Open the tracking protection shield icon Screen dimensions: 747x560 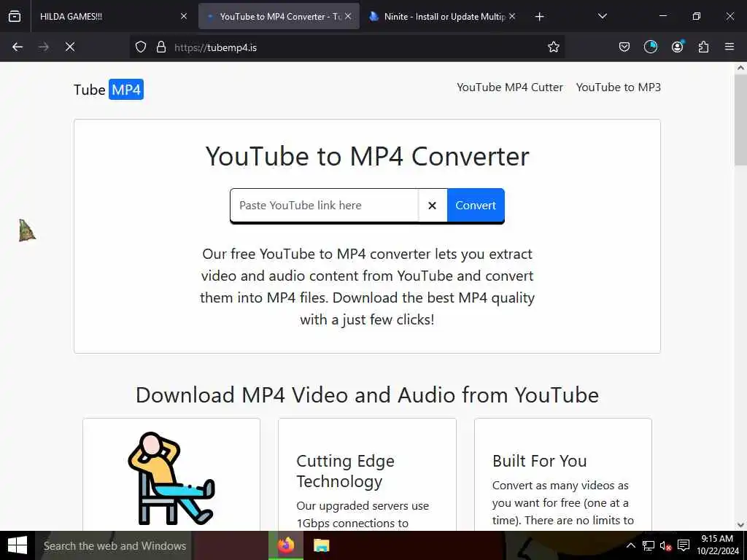(141, 47)
